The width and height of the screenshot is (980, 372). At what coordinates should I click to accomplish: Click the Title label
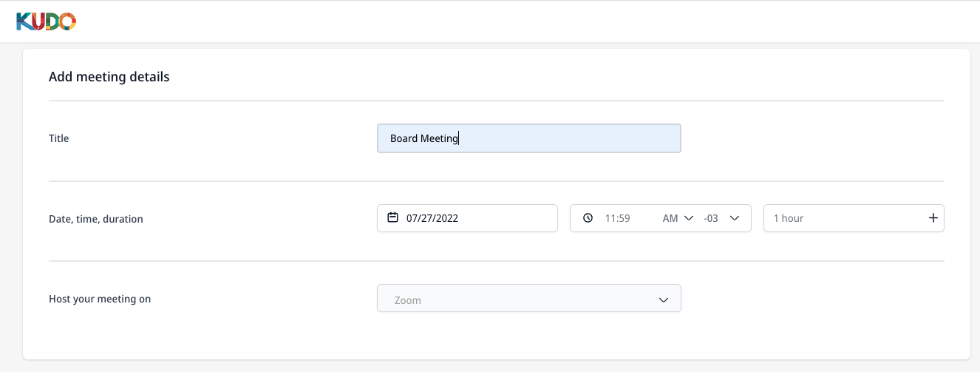58,138
